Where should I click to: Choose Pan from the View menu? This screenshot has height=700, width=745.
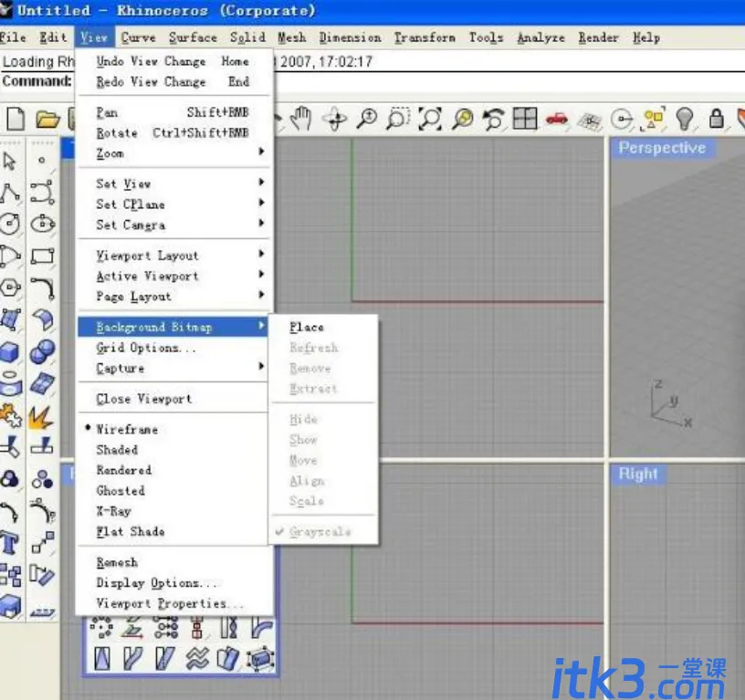175,112
